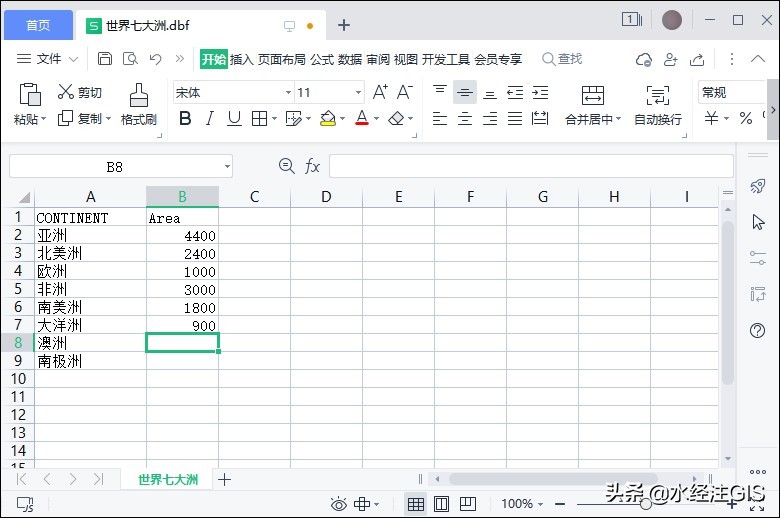Click the Paste clipboard icon

click(x=29, y=94)
